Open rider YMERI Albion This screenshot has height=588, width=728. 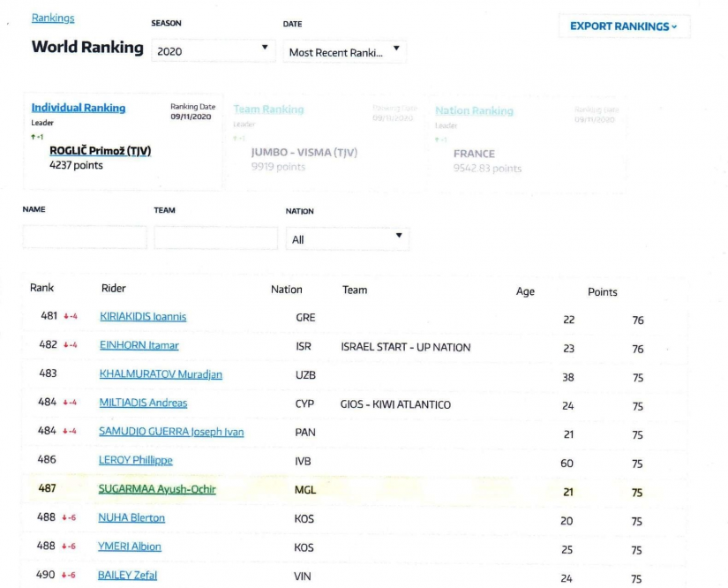[x=130, y=547]
